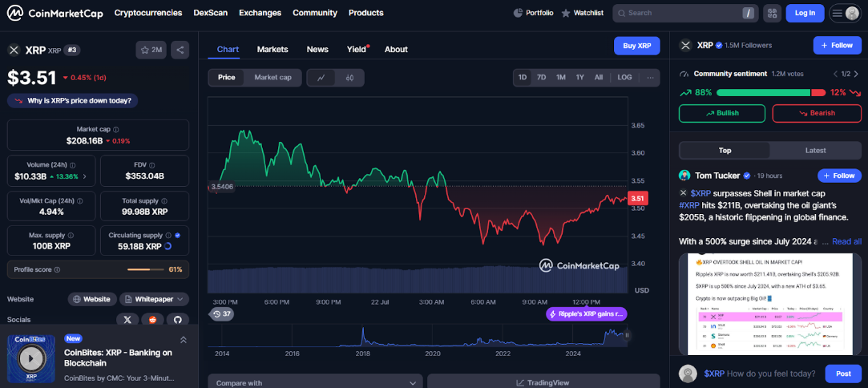
Task: Add XRP to watchlist with star button
Action: 151,50
